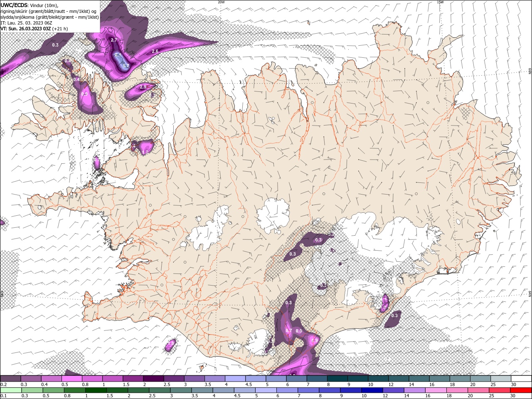The width and height of the screenshot is (532, 399).
Task: Click the 2.7 precipitation value label
Action: pyautogui.click(x=114, y=40)
